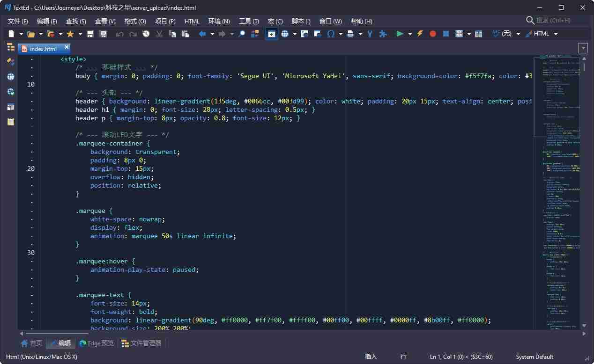Expand the new file dropdown arrow
This screenshot has width=594, height=364.
21,34
